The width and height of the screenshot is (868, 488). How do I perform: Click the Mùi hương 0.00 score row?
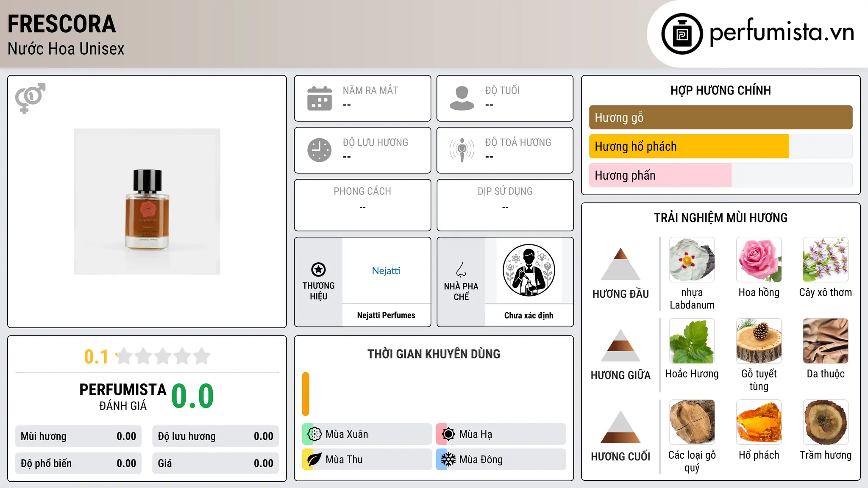click(78, 436)
